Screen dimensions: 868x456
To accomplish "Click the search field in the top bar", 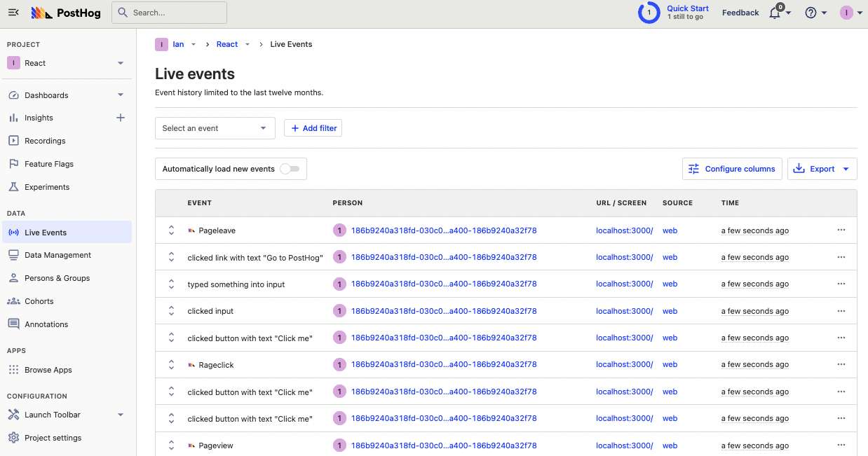I will tap(169, 13).
